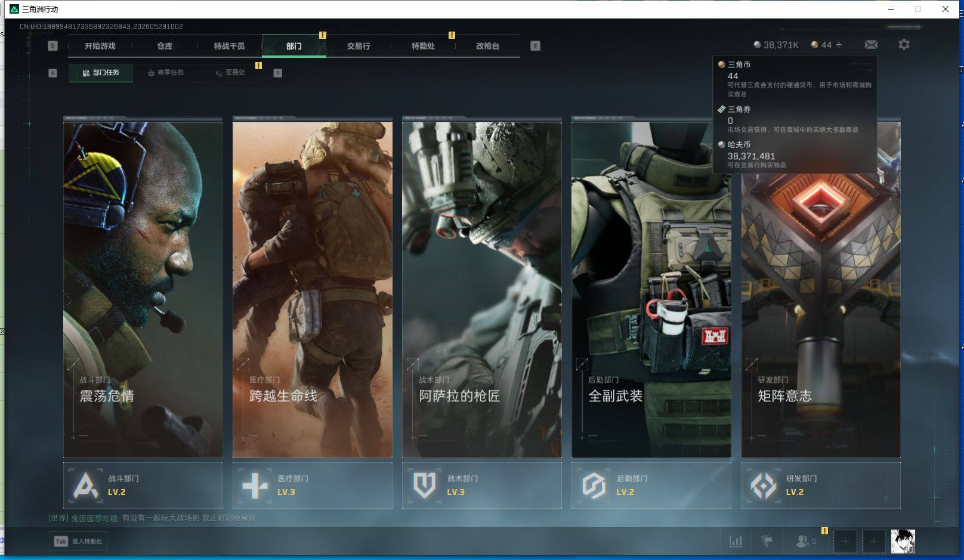Open the statistics bar-chart icon

(x=736, y=542)
